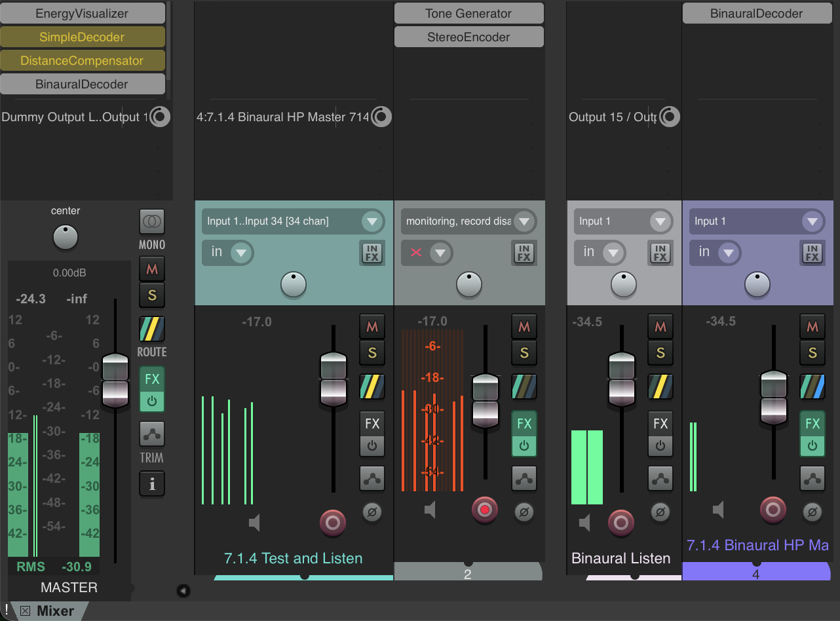Arm record on the Binaural Listen track
The width and height of the screenshot is (840, 621).
click(621, 523)
